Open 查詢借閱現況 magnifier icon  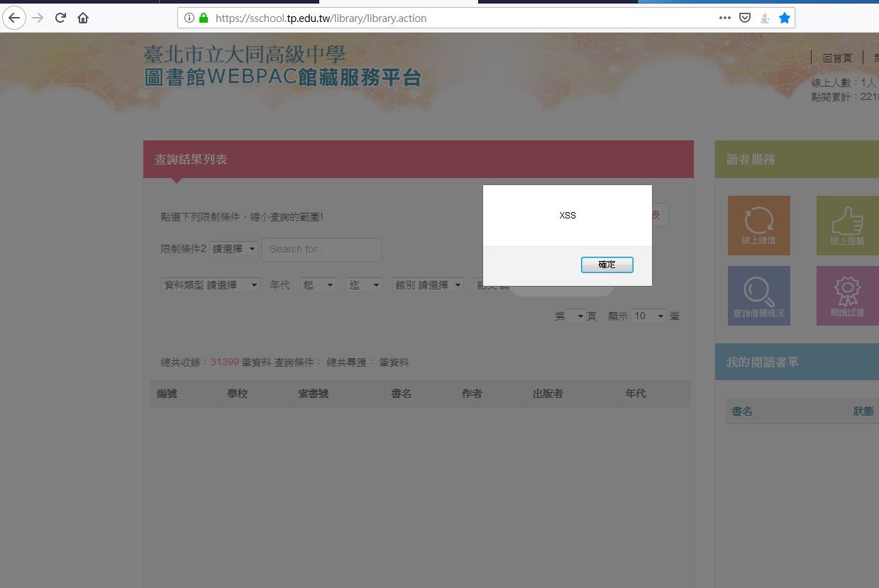(x=759, y=296)
